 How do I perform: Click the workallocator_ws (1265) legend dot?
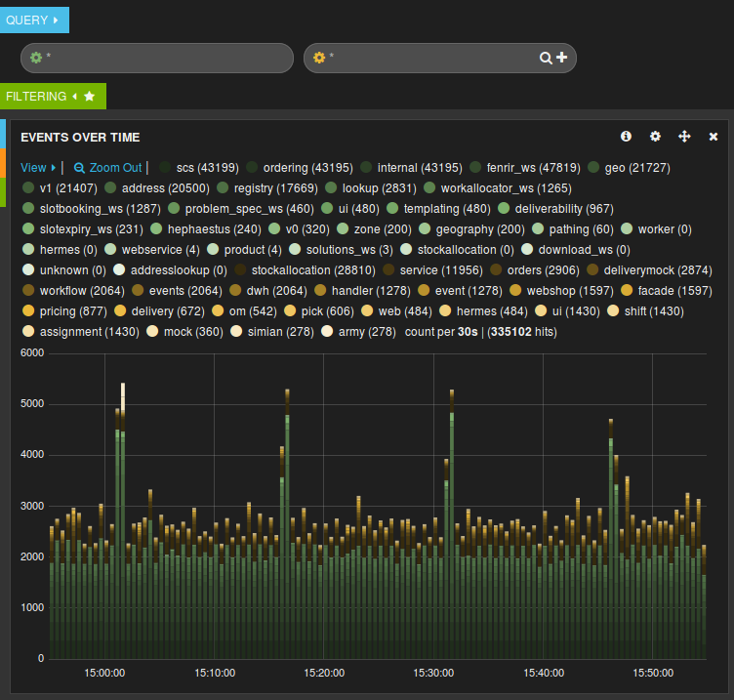429,187
